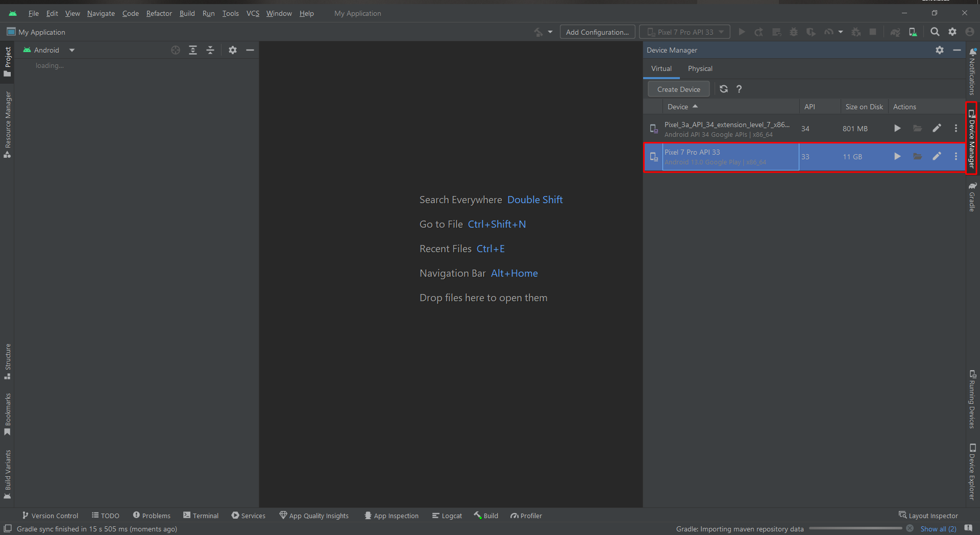
Task: Click Add Configuration button
Action: point(597,32)
